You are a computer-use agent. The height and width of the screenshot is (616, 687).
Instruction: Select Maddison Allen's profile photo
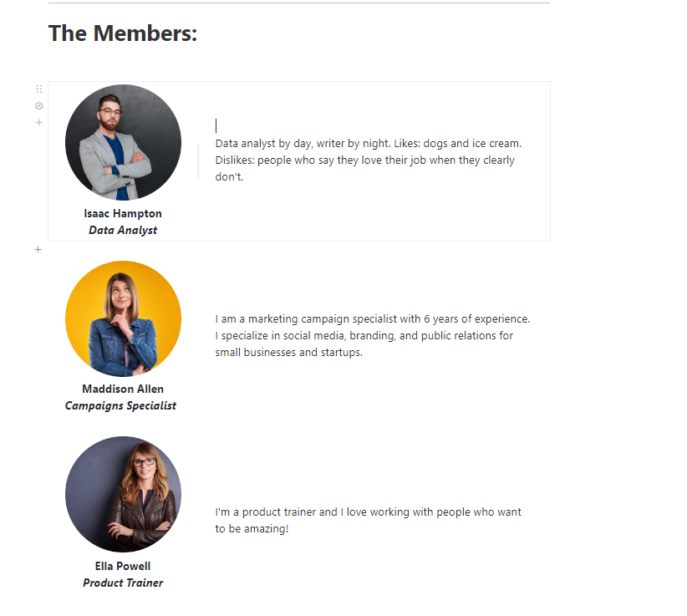123,318
